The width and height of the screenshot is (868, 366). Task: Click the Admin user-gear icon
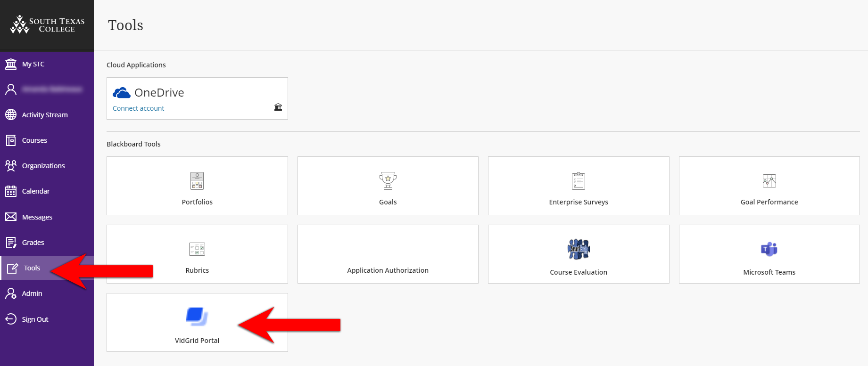11,293
